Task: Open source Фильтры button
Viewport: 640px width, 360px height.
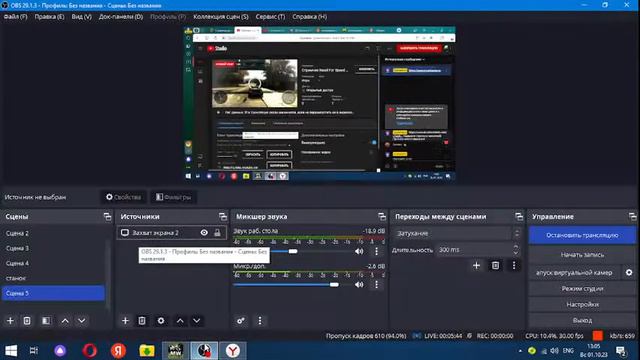Action: click(x=173, y=197)
